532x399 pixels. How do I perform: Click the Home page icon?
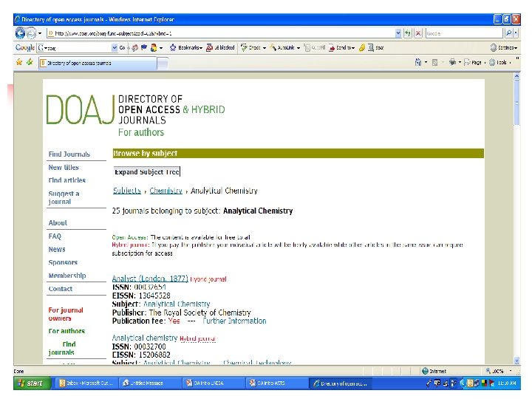418,62
